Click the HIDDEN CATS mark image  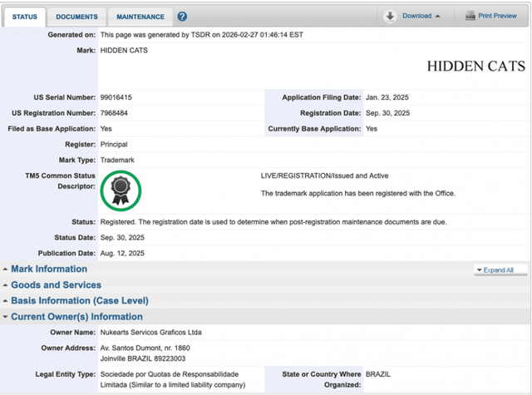pos(475,67)
